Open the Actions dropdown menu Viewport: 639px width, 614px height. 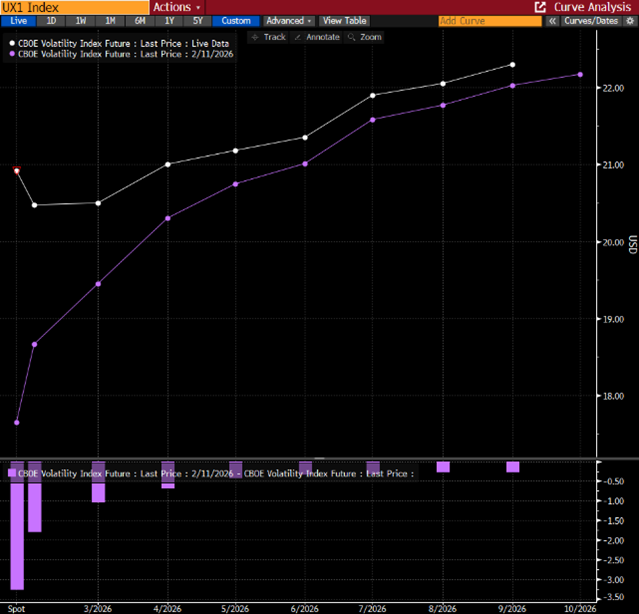176,7
